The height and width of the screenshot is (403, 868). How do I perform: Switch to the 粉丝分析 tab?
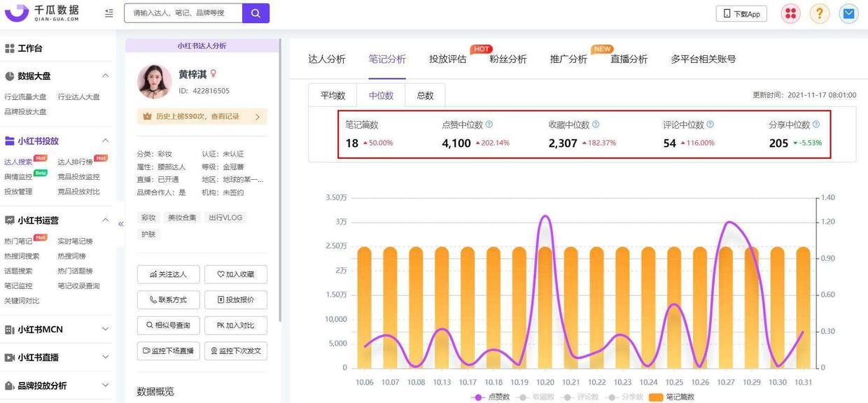click(507, 59)
